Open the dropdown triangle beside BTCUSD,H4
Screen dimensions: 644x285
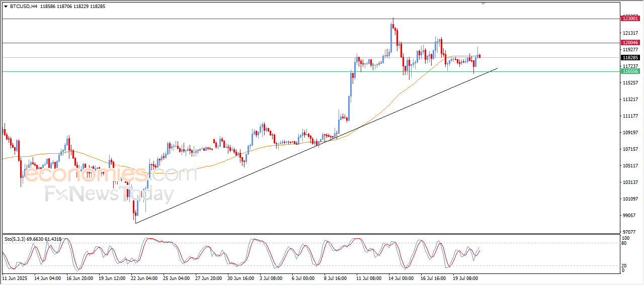[6, 7]
